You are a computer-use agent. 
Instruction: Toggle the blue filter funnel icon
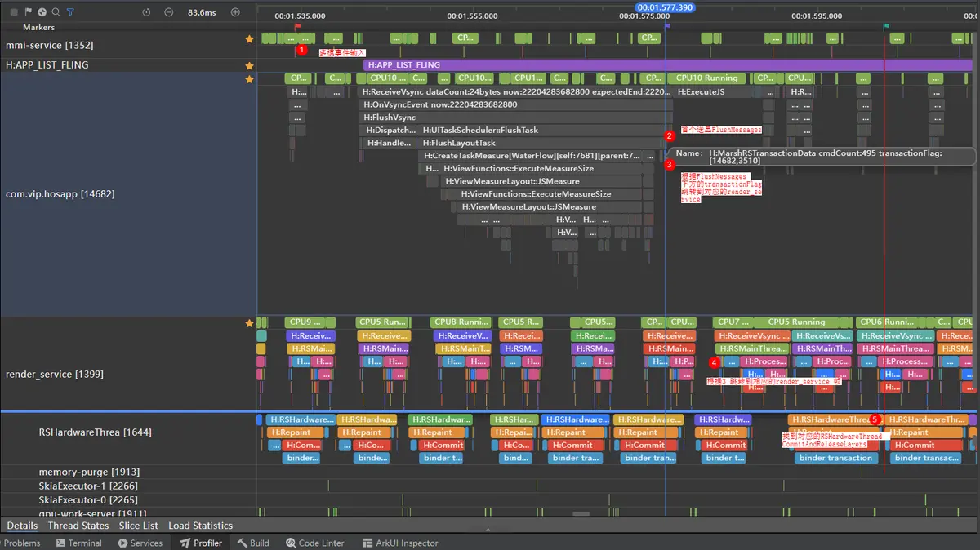point(70,12)
